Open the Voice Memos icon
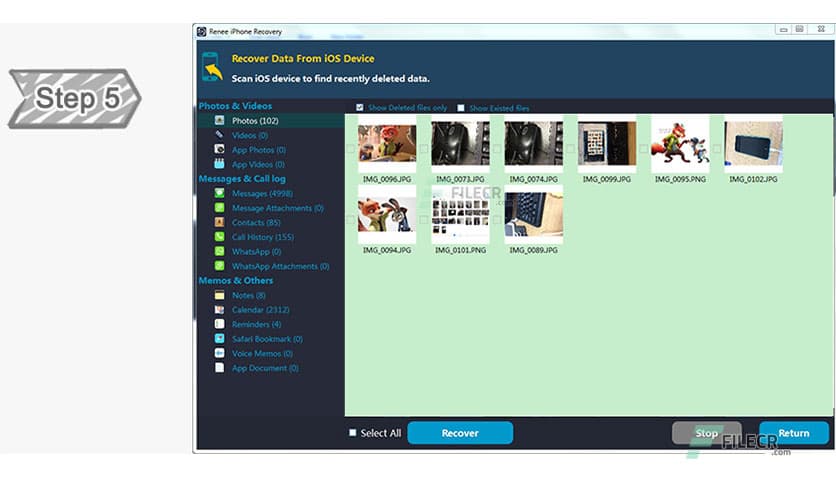This screenshot has height=484, width=836. point(219,353)
